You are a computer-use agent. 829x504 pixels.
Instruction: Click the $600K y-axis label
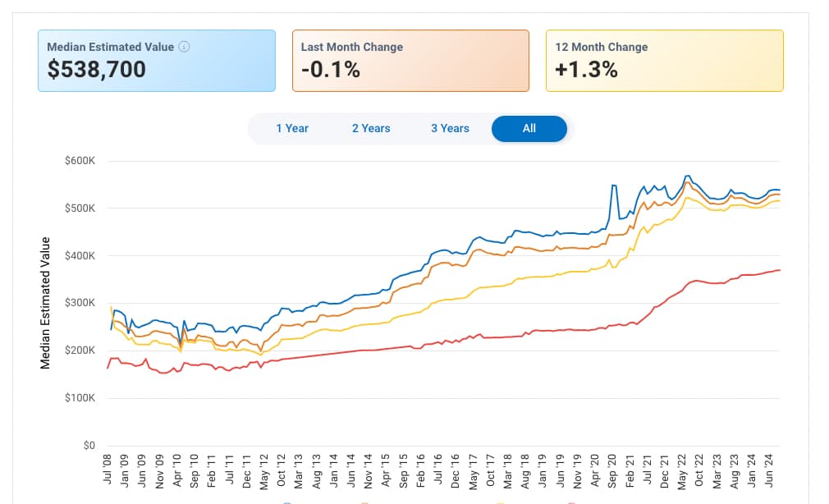point(80,161)
